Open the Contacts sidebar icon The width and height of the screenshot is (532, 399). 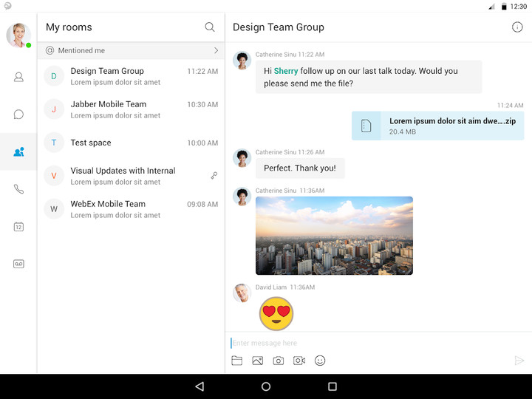point(18,77)
